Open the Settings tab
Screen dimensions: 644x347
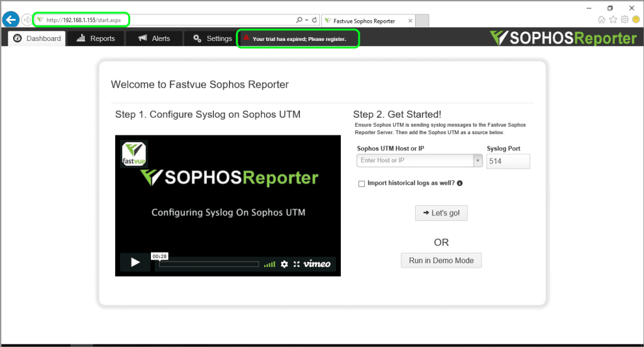point(213,38)
